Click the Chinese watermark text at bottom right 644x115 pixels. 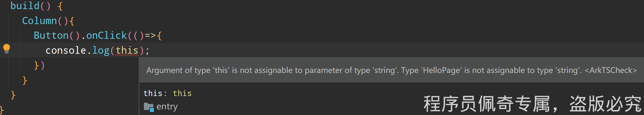pyautogui.click(x=532, y=104)
